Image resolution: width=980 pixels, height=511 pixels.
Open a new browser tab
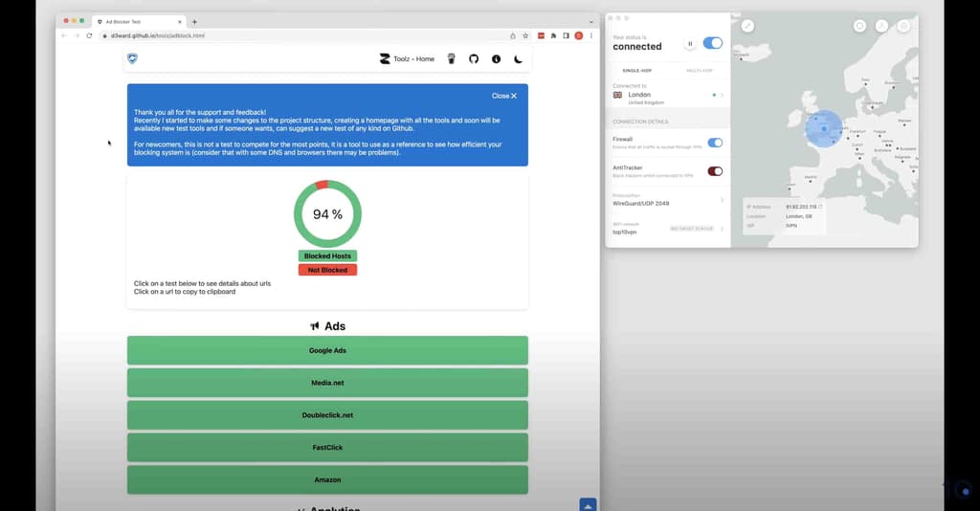point(194,22)
